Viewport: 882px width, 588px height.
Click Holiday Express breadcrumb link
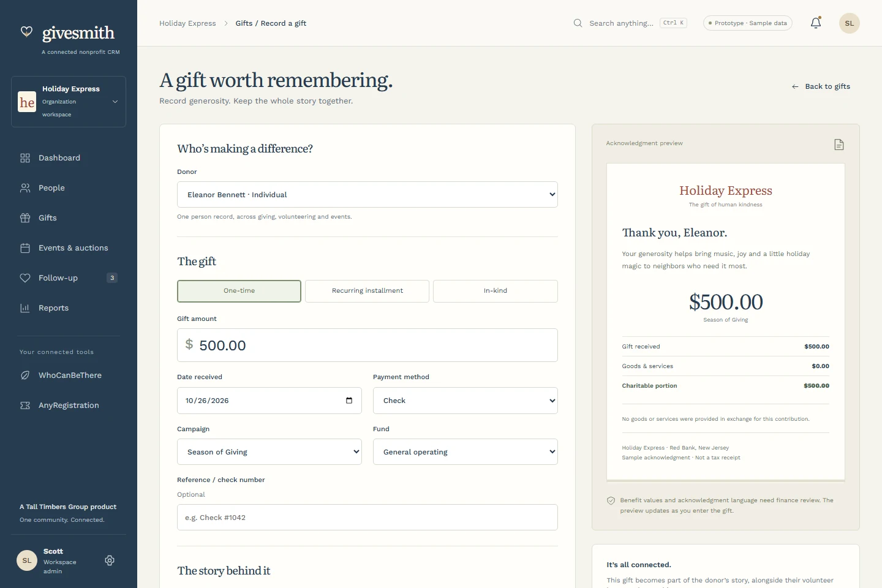[x=187, y=23]
